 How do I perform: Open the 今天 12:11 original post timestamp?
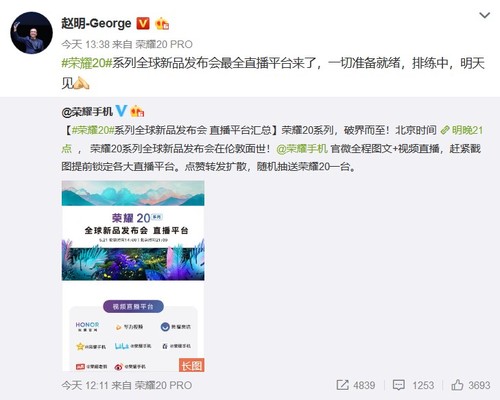pyautogui.click(x=85, y=385)
